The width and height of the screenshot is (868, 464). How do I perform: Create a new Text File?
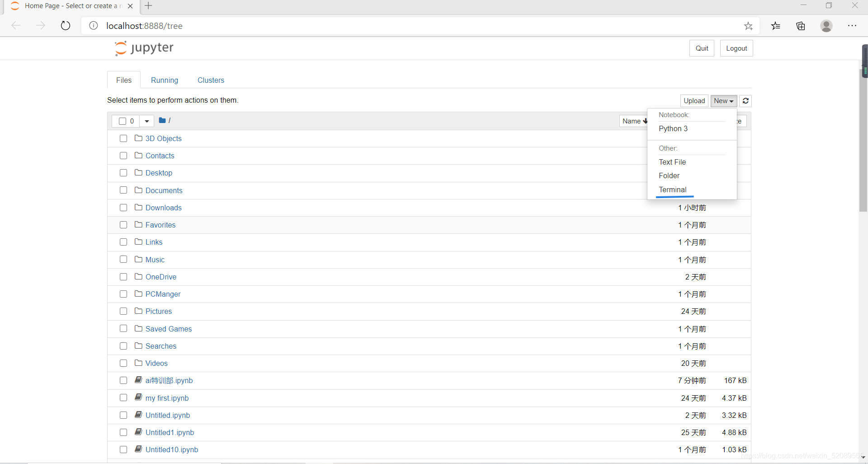pyautogui.click(x=672, y=162)
